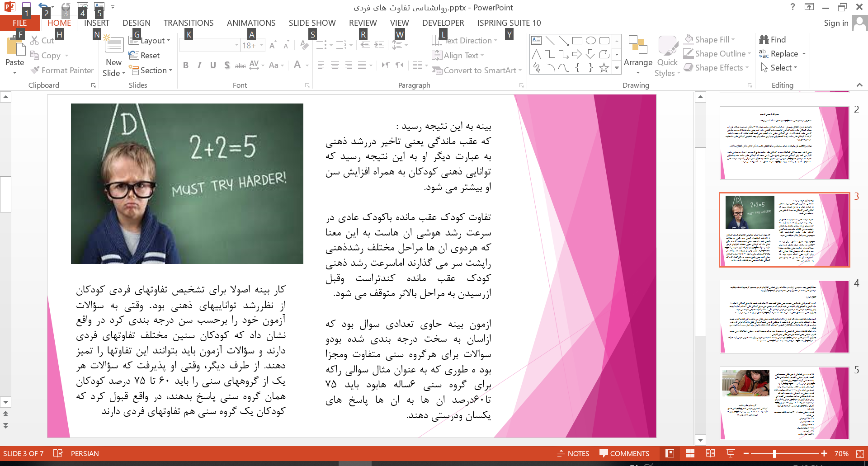Viewport: 868px width, 466px height.
Task: Open the Layout dropdown
Action: 150,41
